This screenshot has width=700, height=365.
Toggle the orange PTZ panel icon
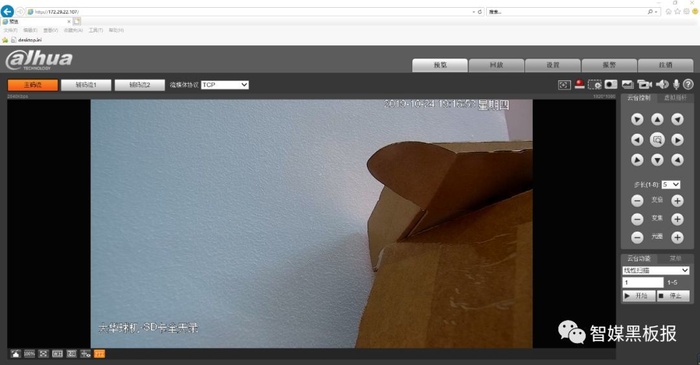99,354
